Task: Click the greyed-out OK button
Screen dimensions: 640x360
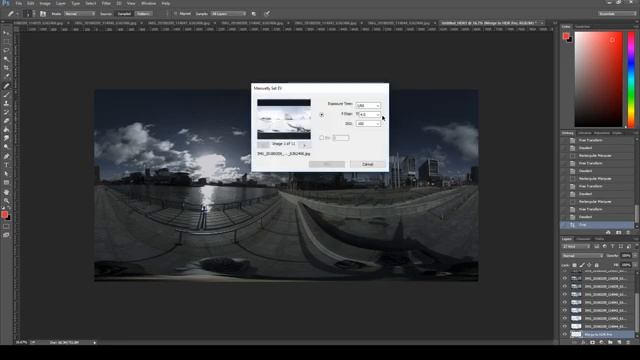Action: click(x=327, y=164)
